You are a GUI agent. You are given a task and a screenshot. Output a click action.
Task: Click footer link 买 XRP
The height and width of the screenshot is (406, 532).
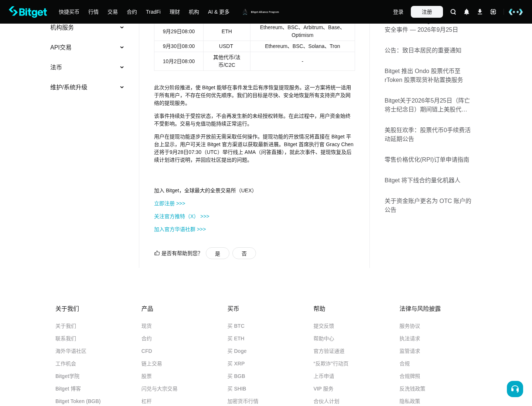[236, 364]
